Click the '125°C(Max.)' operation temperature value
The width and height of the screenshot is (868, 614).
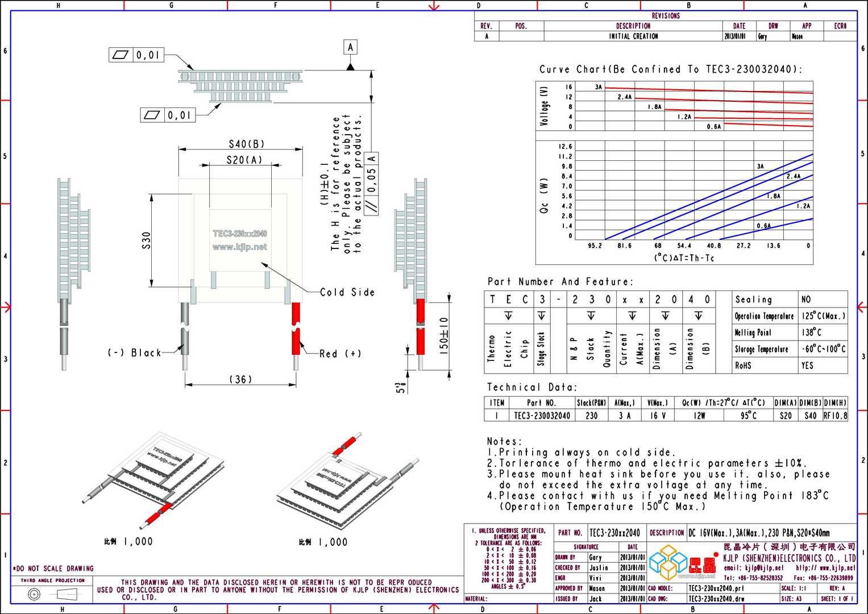pyautogui.click(x=823, y=316)
